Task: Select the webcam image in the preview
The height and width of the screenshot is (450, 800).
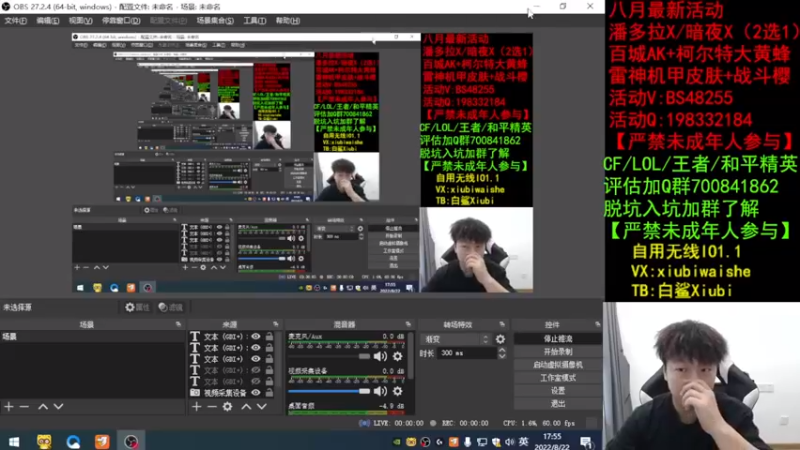Action: pyautogui.click(x=476, y=249)
